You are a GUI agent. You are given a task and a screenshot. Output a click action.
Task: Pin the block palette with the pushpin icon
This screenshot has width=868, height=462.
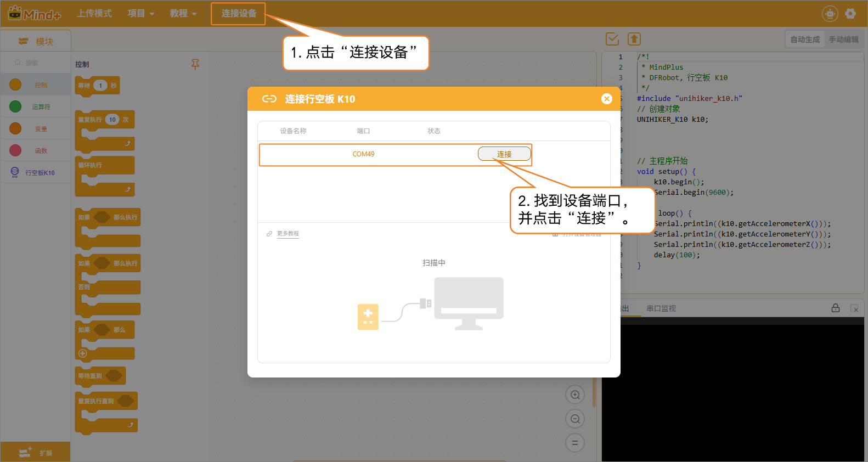195,64
